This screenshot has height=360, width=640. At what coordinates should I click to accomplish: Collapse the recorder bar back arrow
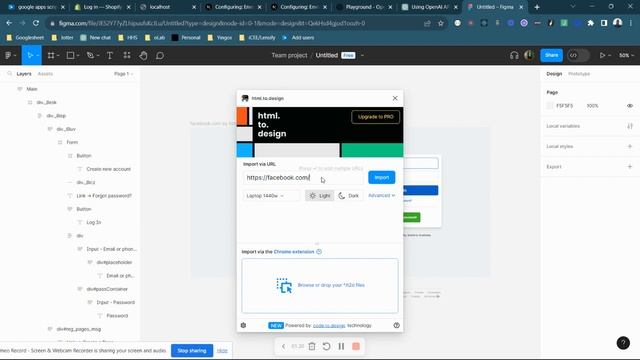tap(283, 347)
